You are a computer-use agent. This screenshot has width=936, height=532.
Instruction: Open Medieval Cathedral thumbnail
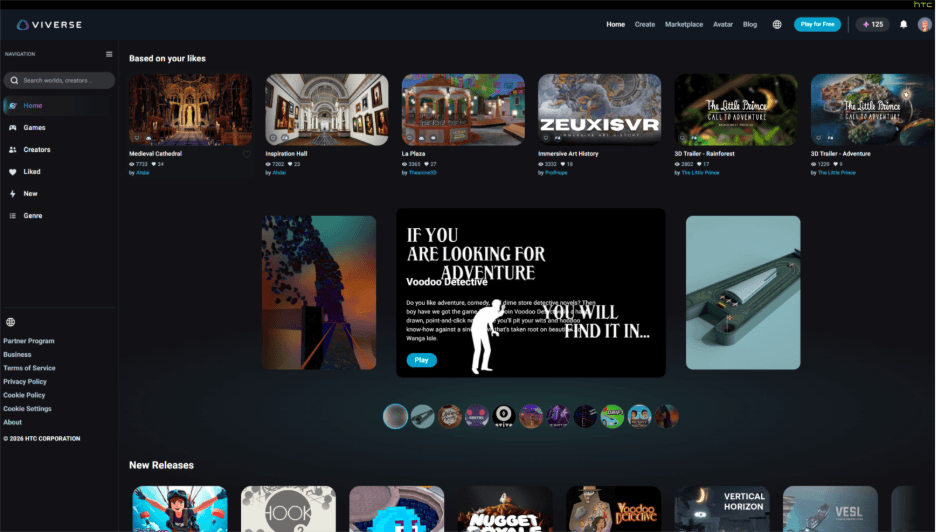tap(190, 109)
